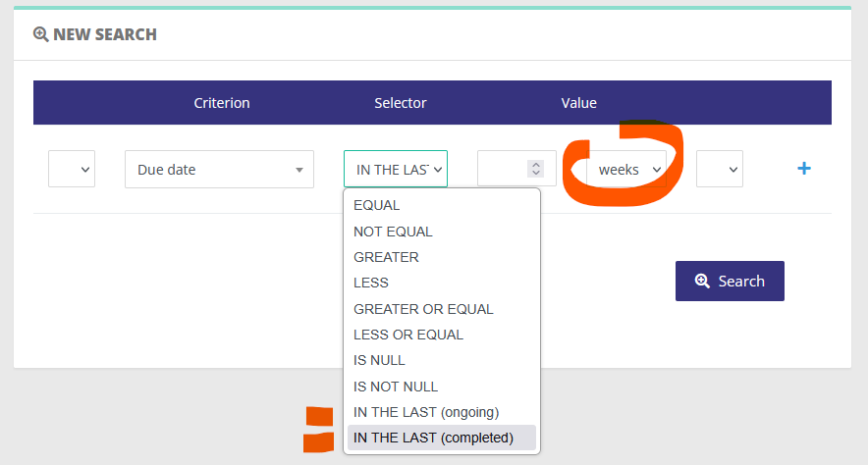Expand the Due date criterion dropdown

219,169
